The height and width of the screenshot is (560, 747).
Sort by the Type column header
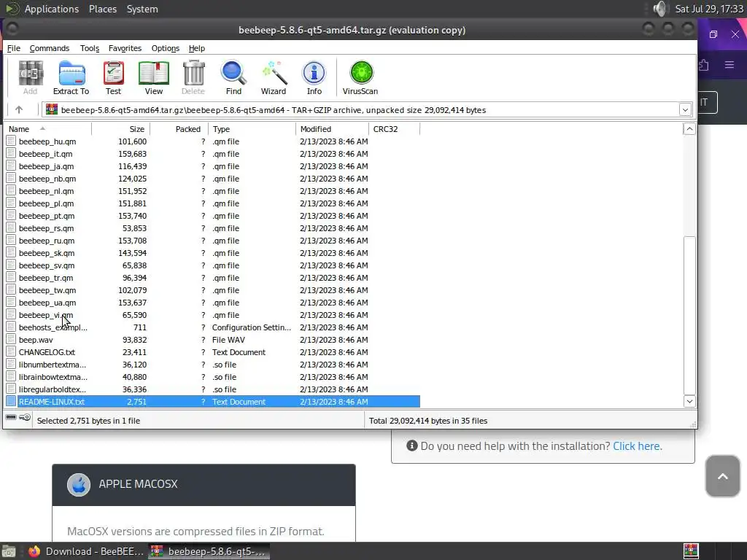click(x=252, y=129)
